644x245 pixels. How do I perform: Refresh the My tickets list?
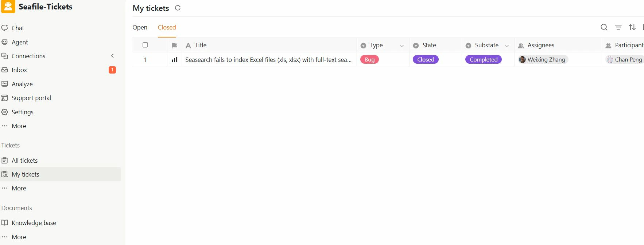tap(178, 8)
